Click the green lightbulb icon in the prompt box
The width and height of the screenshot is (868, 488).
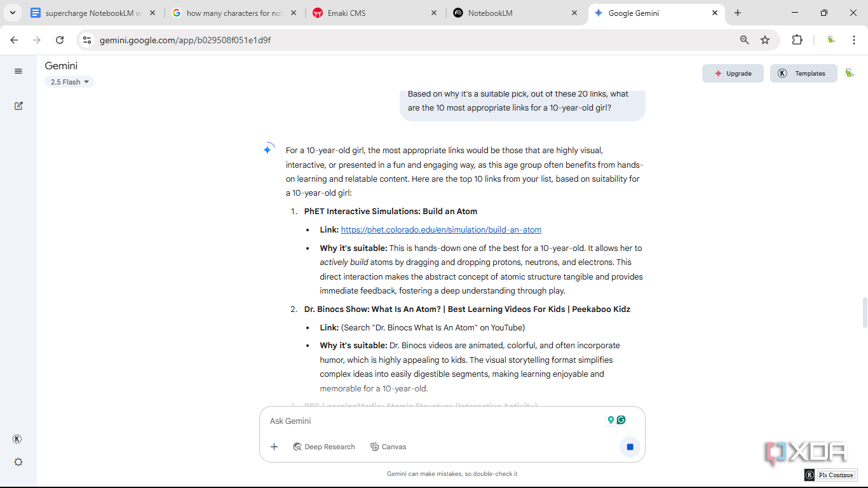[x=611, y=420]
